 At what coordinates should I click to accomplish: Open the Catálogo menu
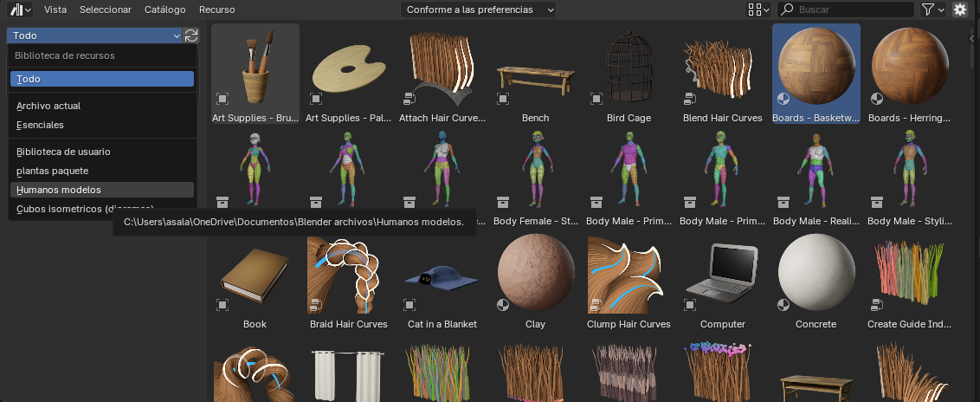coord(165,10)
